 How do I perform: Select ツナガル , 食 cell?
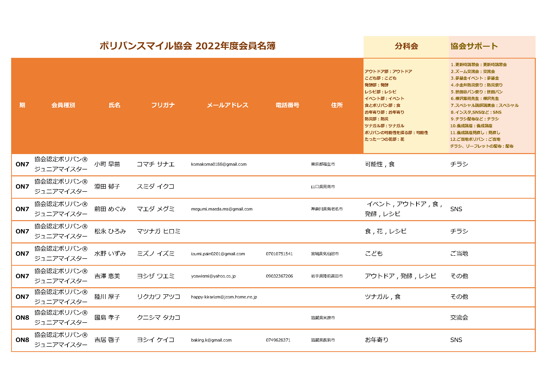click(383, 297)
